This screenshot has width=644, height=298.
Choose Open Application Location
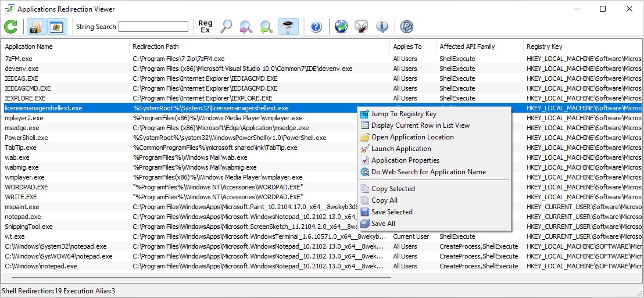tap(434, 137)
